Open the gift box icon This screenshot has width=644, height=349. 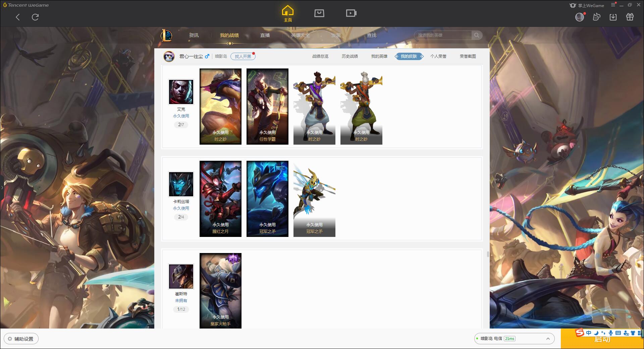(630, 17)
